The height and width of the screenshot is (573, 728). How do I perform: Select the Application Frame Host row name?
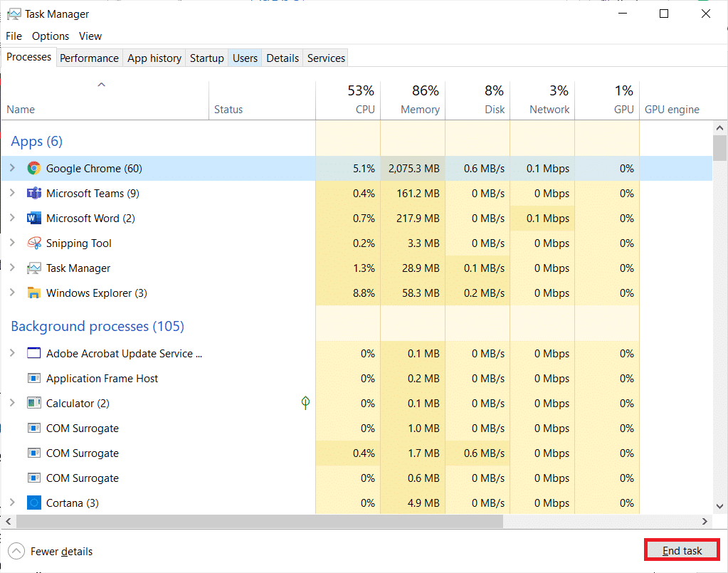[x=102, y=379]
